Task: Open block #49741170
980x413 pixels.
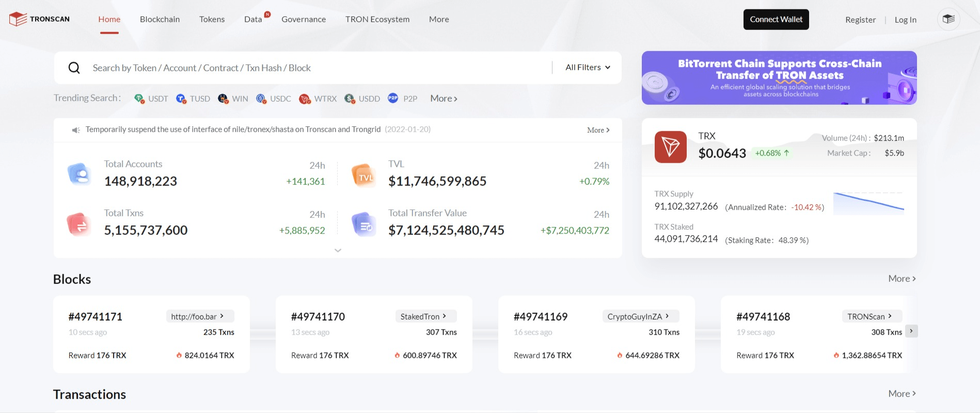Action: pos(318,316)
